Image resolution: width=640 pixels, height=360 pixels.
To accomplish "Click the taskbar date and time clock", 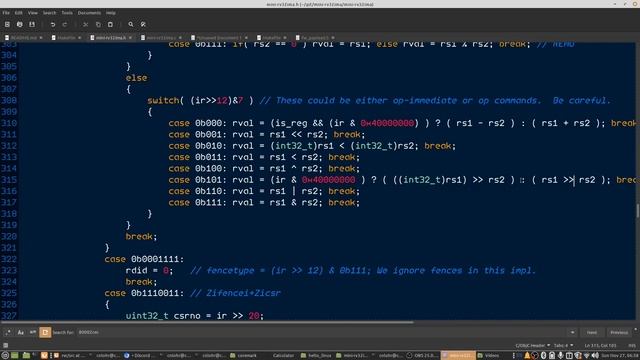I will point(620,356).
